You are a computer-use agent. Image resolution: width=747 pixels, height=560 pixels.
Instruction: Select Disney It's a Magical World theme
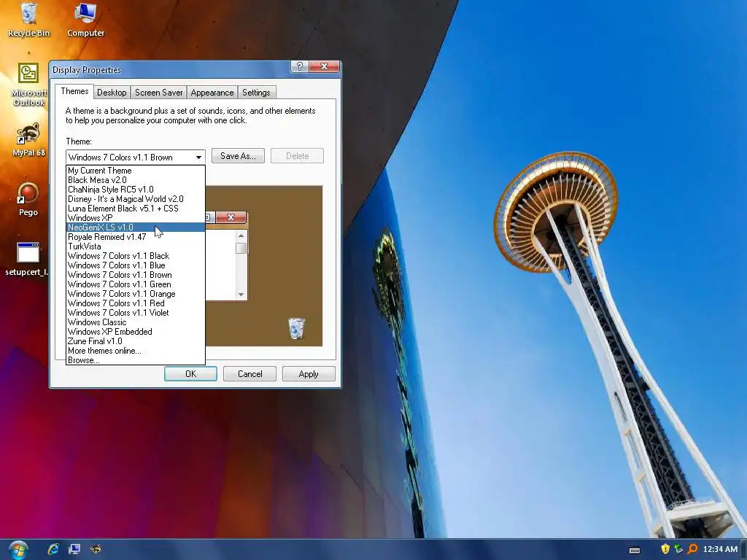click(135, 199)
